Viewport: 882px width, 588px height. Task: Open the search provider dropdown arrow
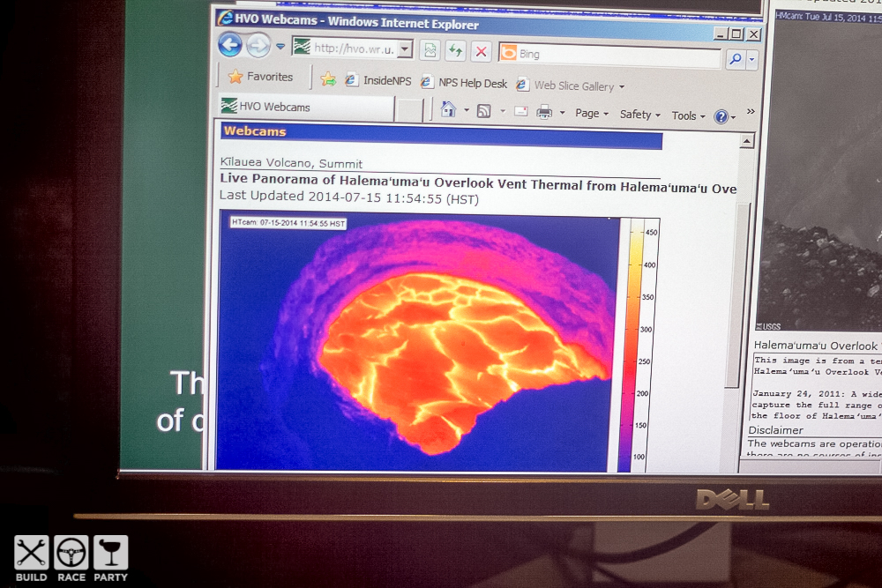(752, 59)
